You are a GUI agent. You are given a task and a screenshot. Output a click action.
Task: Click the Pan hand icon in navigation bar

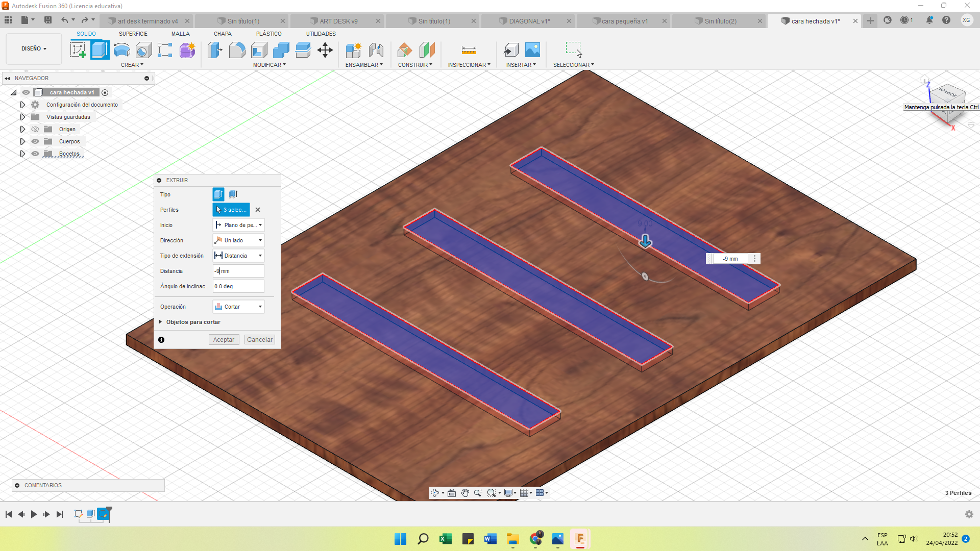point(464,493)
